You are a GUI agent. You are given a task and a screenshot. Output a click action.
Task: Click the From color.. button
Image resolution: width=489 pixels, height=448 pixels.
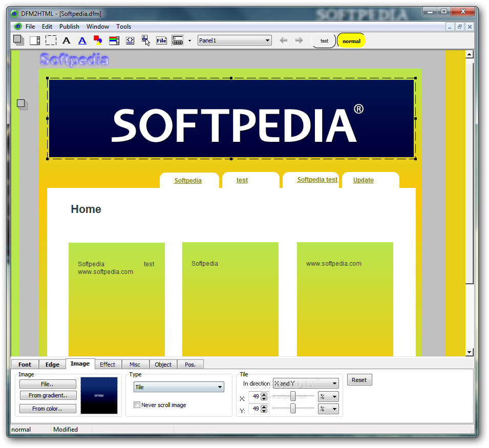coord(48,409)
